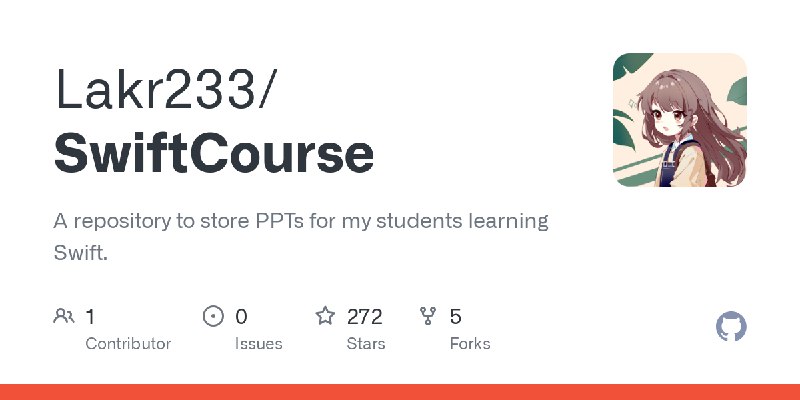Image resolution: width=800 pixels, height=400 pixels.
Task: Click the contributor count 1
Action: pos(90,317)
